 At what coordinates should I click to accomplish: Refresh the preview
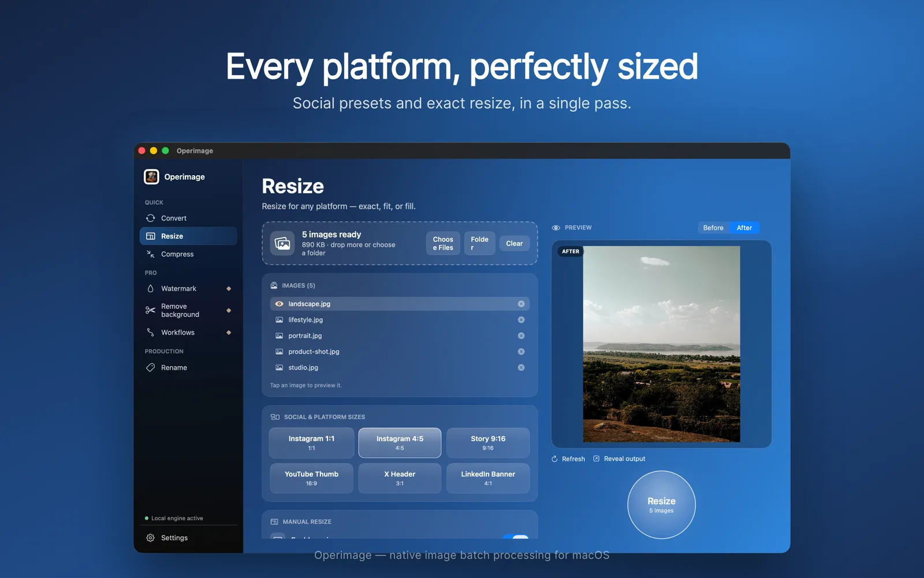pos(568,459)
